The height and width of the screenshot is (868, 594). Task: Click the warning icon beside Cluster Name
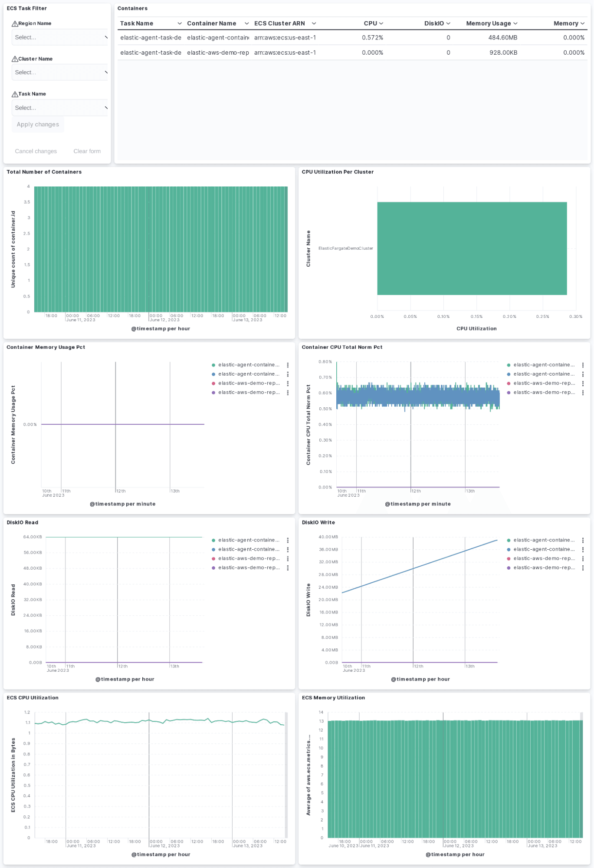tap(15, 59)
